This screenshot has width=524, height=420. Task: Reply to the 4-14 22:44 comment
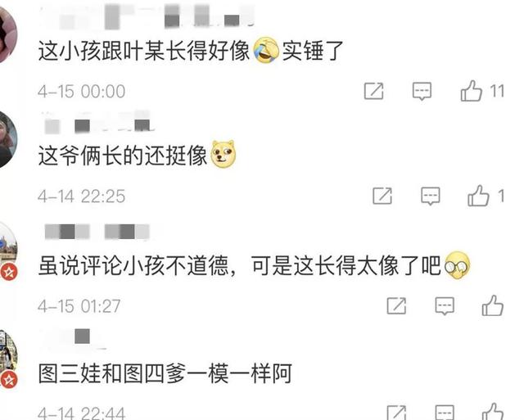point(445,413)
